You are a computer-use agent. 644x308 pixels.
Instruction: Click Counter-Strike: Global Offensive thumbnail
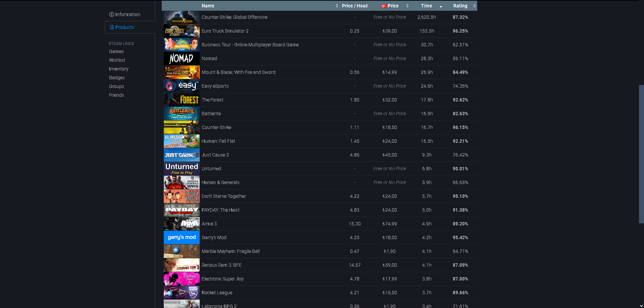[182, 17]
